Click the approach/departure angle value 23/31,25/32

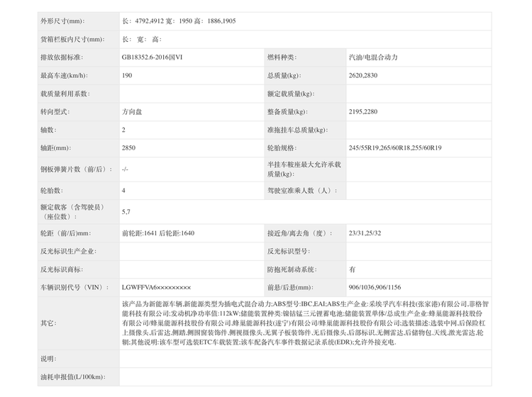coord(365,233)
